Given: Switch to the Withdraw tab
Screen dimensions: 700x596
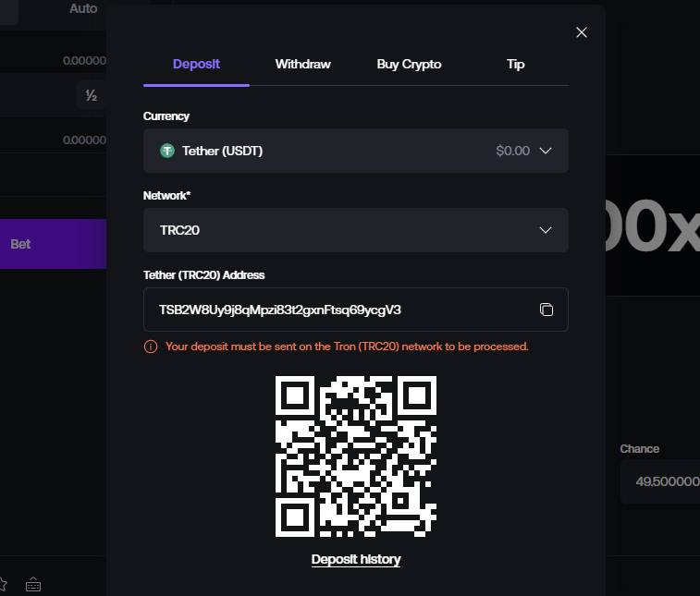Looking at the screenshot, I should point(302,65).
